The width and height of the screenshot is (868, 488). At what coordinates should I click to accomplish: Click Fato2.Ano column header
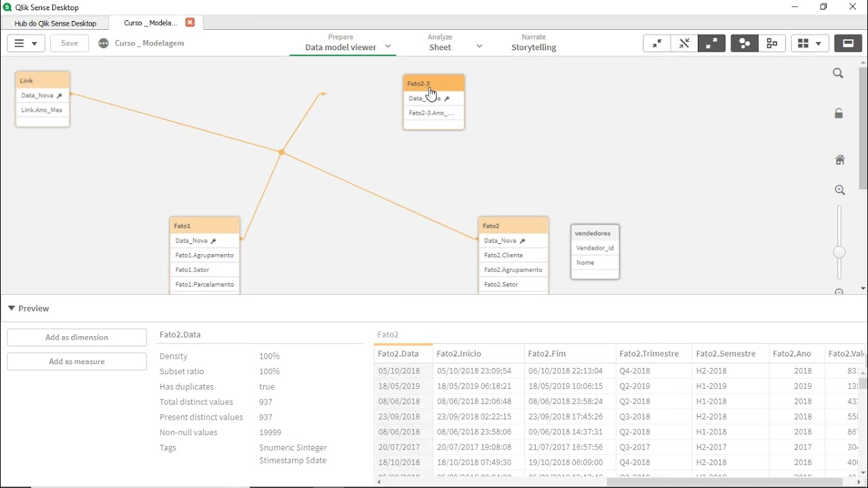[797, 354]
